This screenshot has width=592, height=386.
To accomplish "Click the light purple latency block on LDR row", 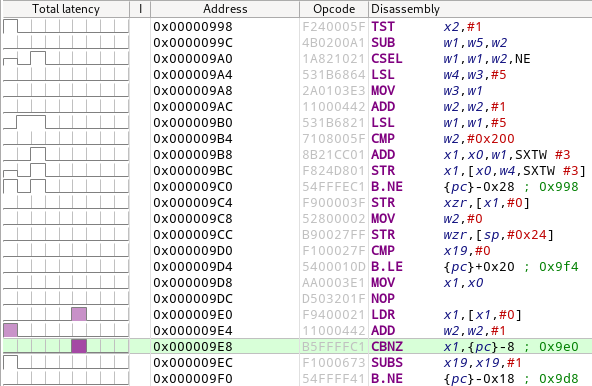I will [79, 314].
